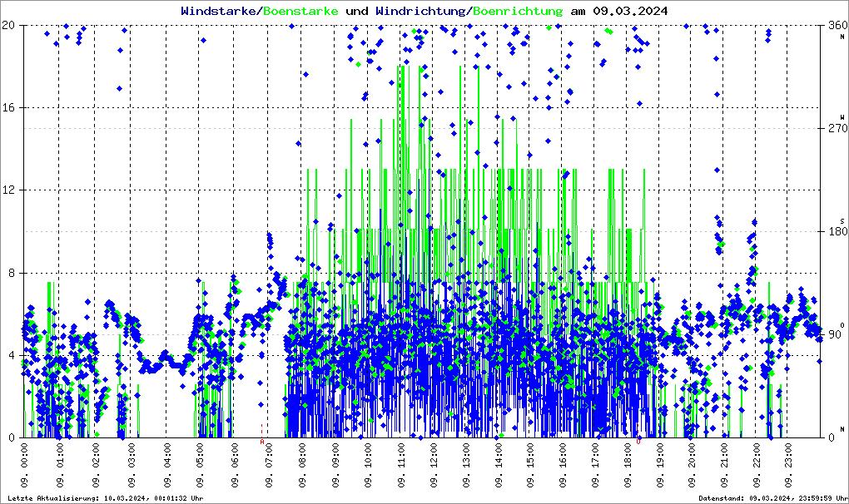Select the 11:00 time axis label
The image size is (849, 504).
pyautogui.click(x=401, y=465)
